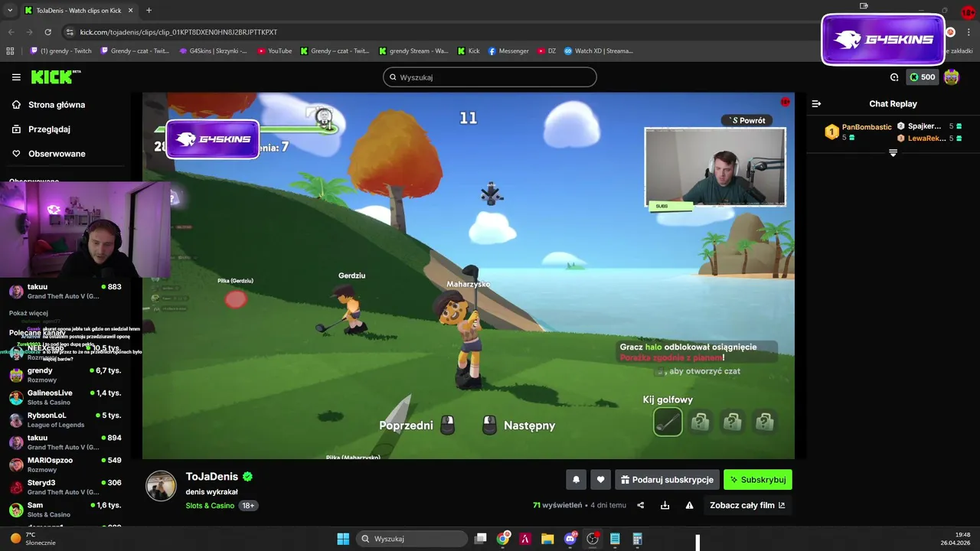The width and height of the screenshot is (980, 551).
Task: Open Windows Start menu
Action: click(343, 539)
